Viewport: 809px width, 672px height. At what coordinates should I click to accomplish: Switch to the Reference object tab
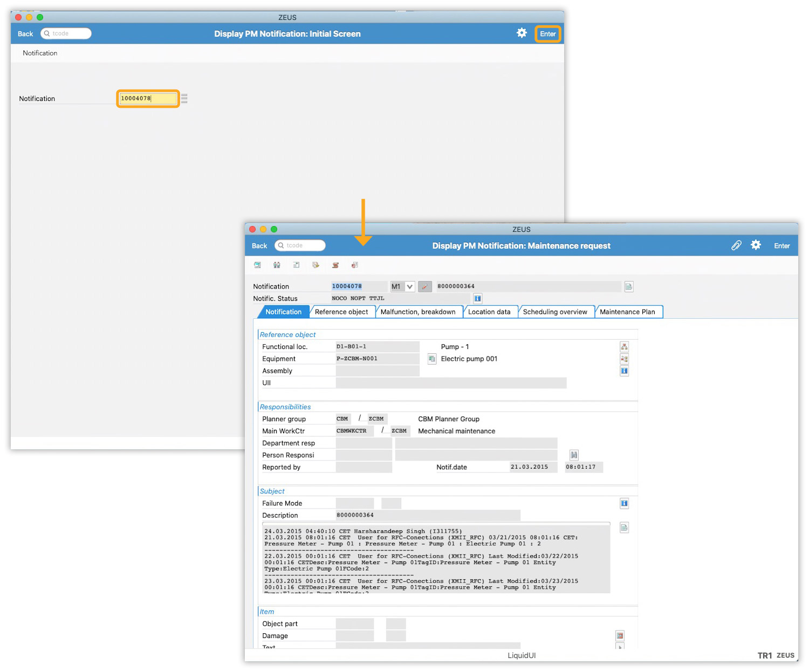click(341, 312)
